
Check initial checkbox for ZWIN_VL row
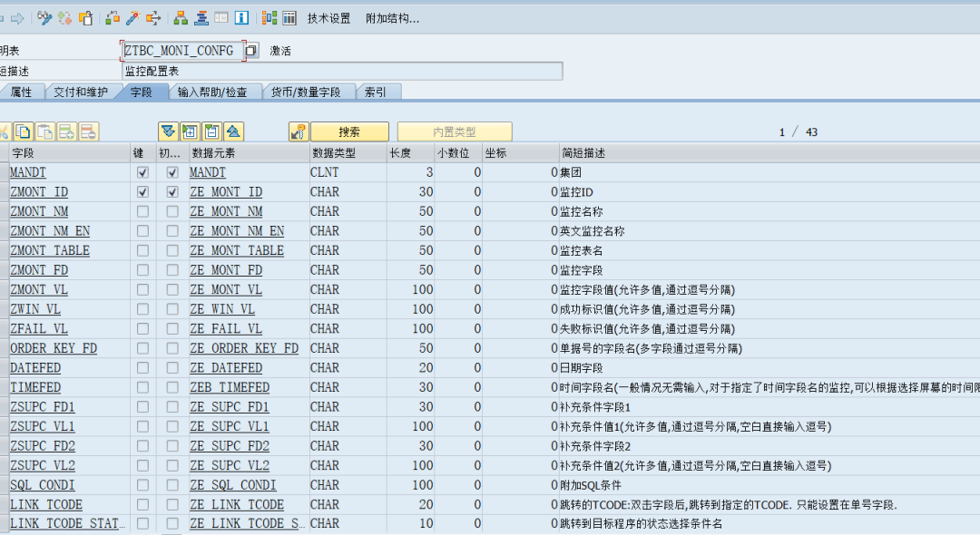[172, 309]
